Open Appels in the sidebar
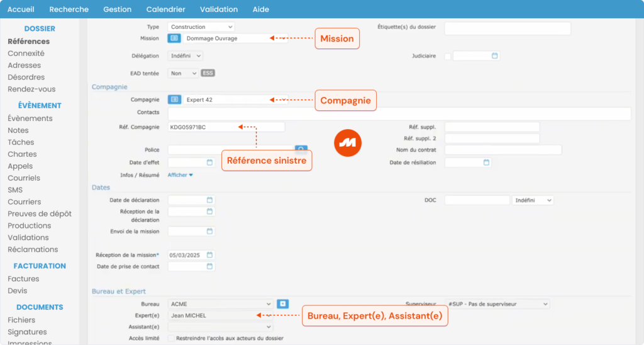Image resolution: width=644 pixels, height=345 pixels. (20, 166)
